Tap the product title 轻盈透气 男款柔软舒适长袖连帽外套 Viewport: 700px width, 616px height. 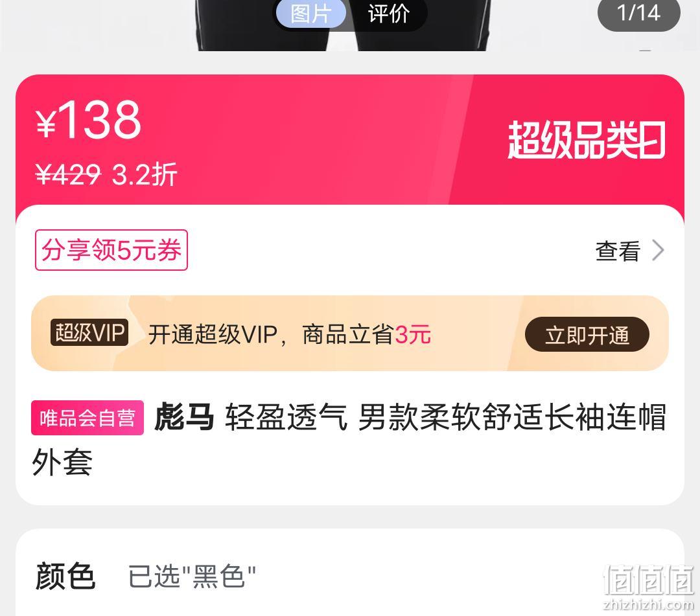coord(349,439)
